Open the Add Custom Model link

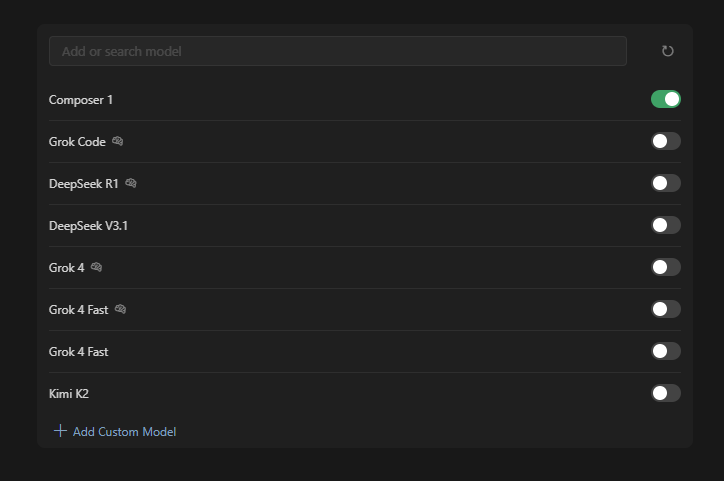point(124,432)
